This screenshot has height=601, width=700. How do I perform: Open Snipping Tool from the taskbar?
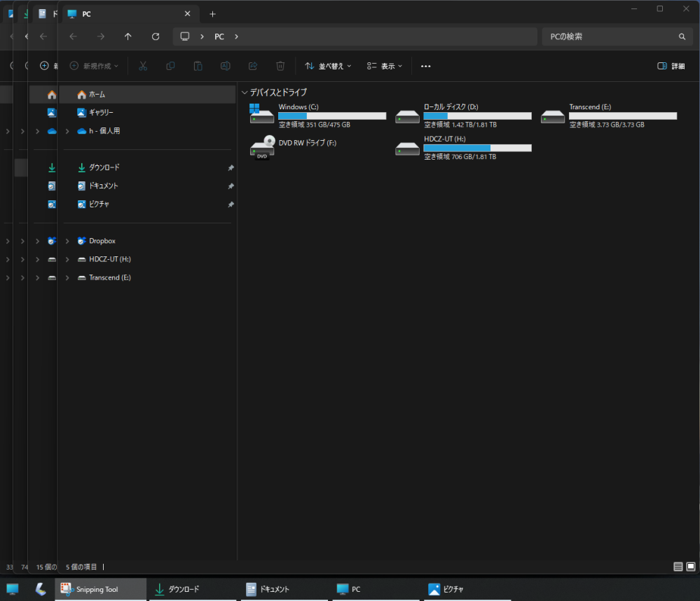[100, 589]
